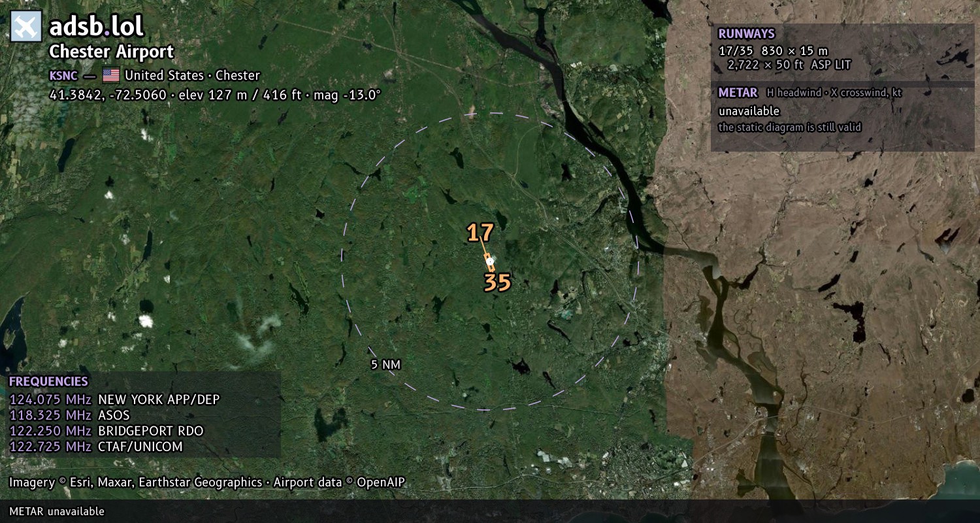Click the runway 35 label on the map
The height and width of the screenshot is (523, 980).
pyautogui.click(x=497, y=282)
